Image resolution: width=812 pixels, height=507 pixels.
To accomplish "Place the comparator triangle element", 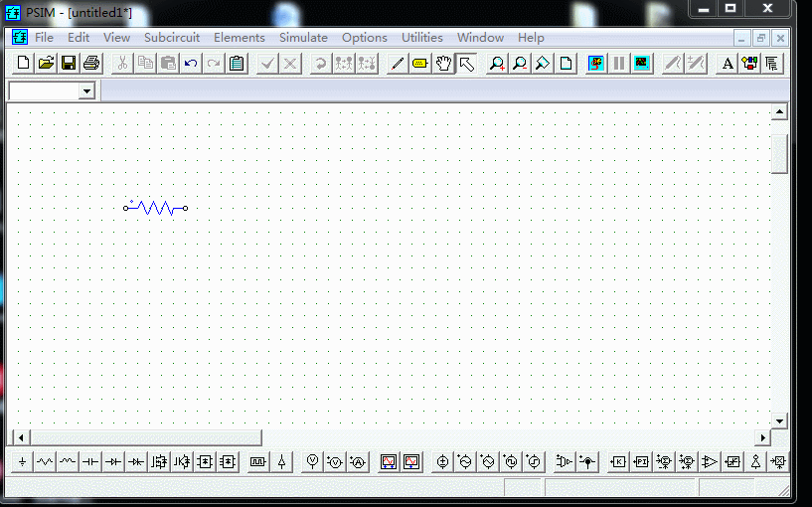I will [710, 461].
